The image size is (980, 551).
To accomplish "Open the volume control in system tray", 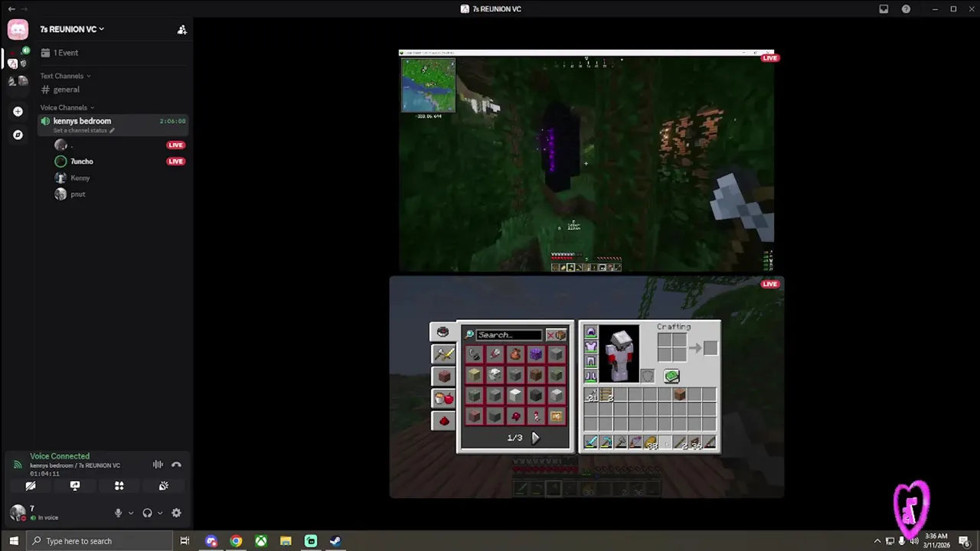I will [x=914, y=541].
